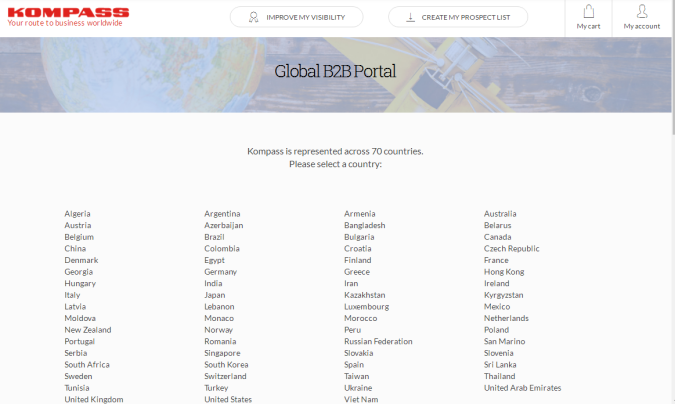
Task: Choose Argentina country link
Action: [222, 214]
